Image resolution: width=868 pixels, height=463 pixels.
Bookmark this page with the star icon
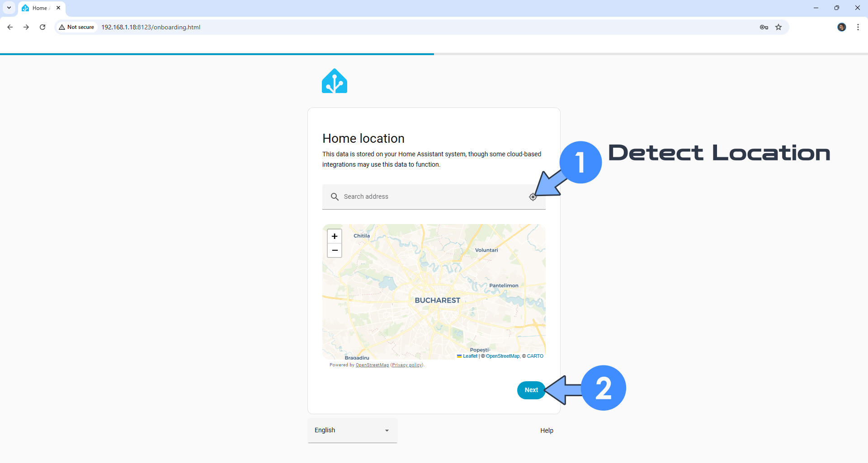pos(778,27)
